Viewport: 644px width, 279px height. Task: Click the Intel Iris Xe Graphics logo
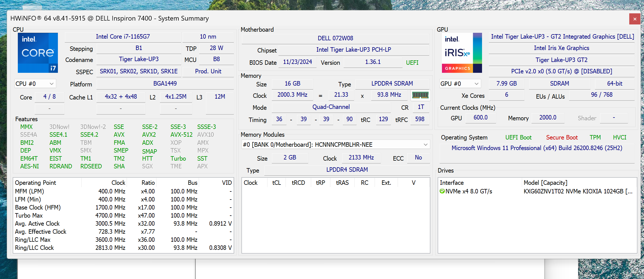point(462,53)
